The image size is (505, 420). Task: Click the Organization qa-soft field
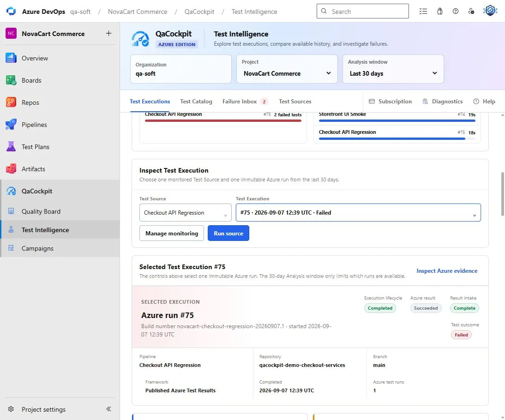(180, 69)
